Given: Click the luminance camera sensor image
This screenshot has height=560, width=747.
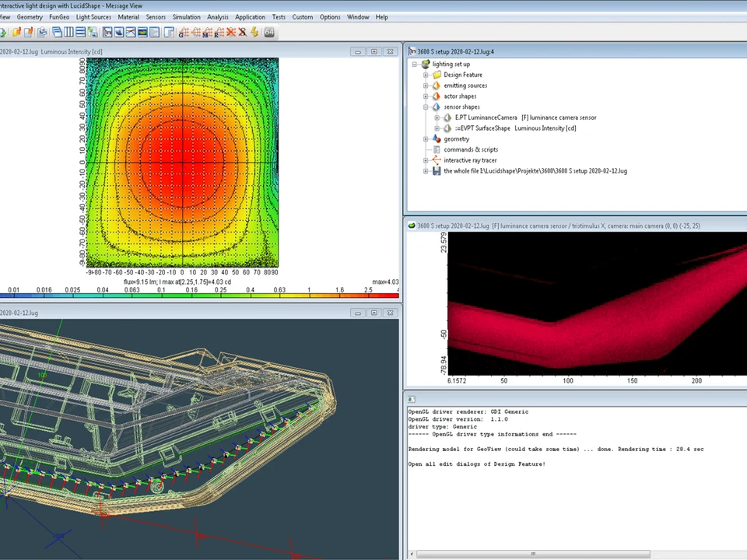Looking at the screenshot, I should pos(598,304).
